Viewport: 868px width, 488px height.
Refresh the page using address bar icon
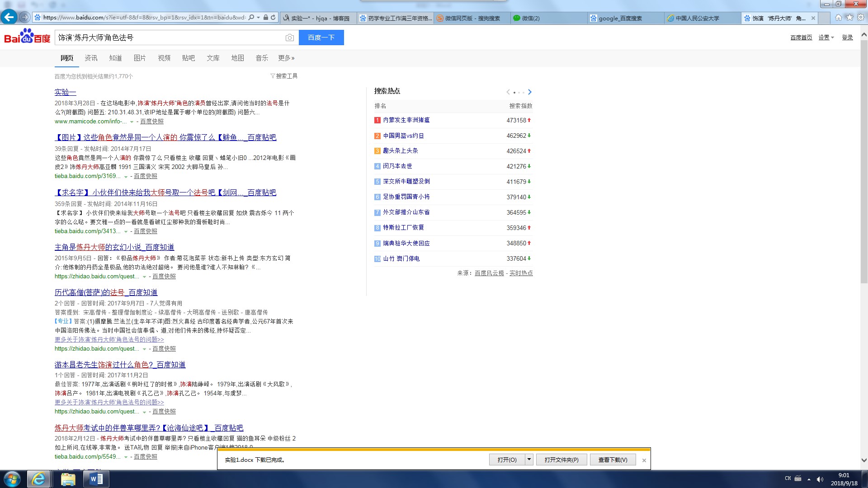coord(273,18)
